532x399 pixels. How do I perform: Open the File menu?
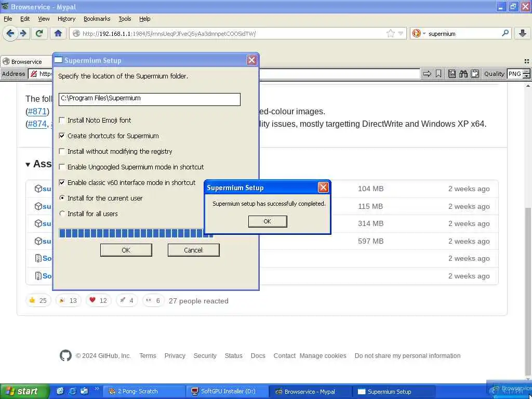[x=8, y=19]
